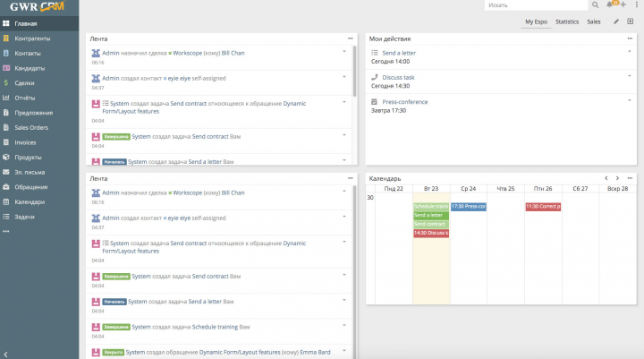Expand the Discuss task action dropdown

pyautogui.click(x=629, y=76)
